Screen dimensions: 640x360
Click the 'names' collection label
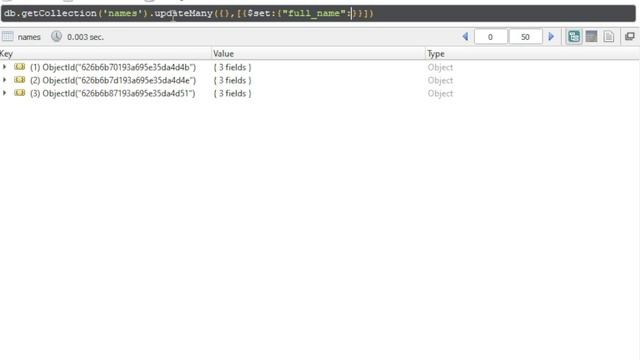click(x=29, y=37)
